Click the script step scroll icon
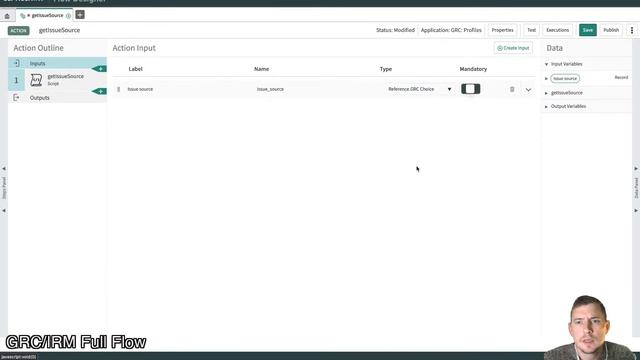The width and height of the screenshot is (640, 360). (36, 80)
